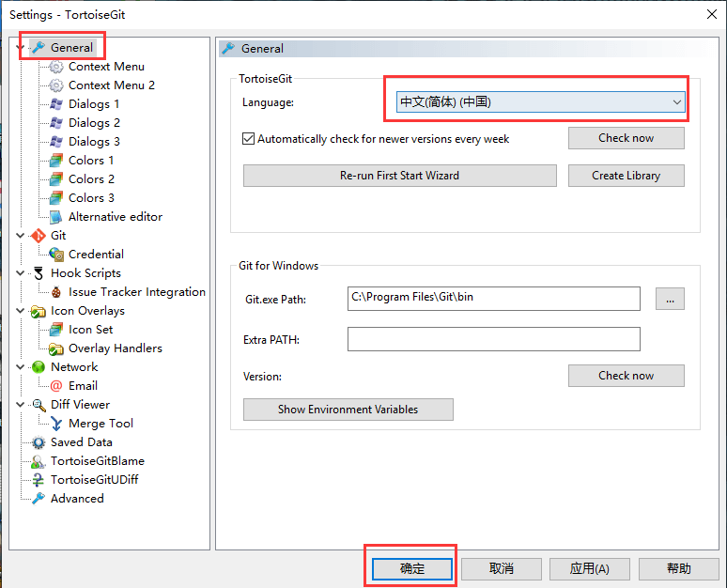Click the red Email @ icon
Image resolution: width=727 pixels, height=588 pixels.
pos(56,386)
